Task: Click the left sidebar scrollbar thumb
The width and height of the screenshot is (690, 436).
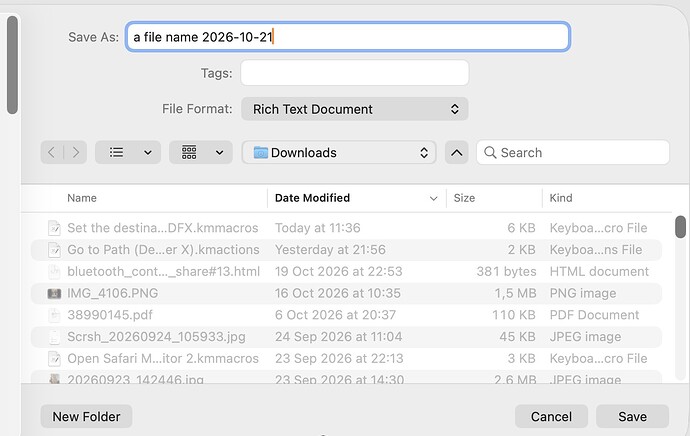Action: 12,65
